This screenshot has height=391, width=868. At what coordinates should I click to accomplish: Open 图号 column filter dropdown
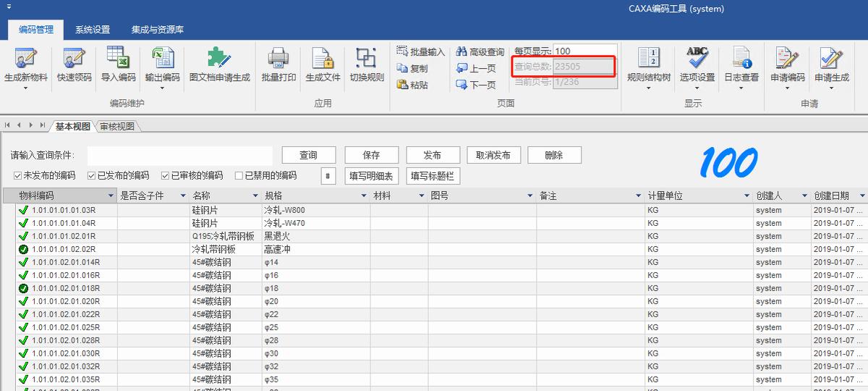click(x=530, y=196)
